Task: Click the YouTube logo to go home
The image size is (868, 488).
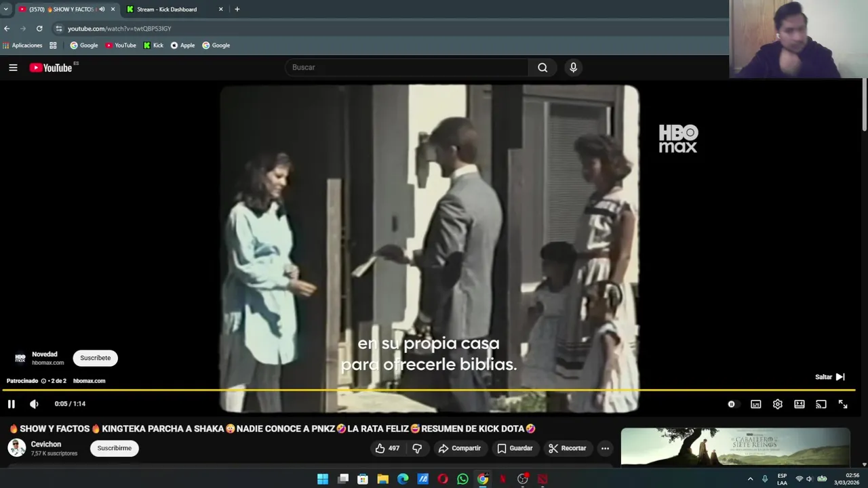Action: tap(51, 68)
